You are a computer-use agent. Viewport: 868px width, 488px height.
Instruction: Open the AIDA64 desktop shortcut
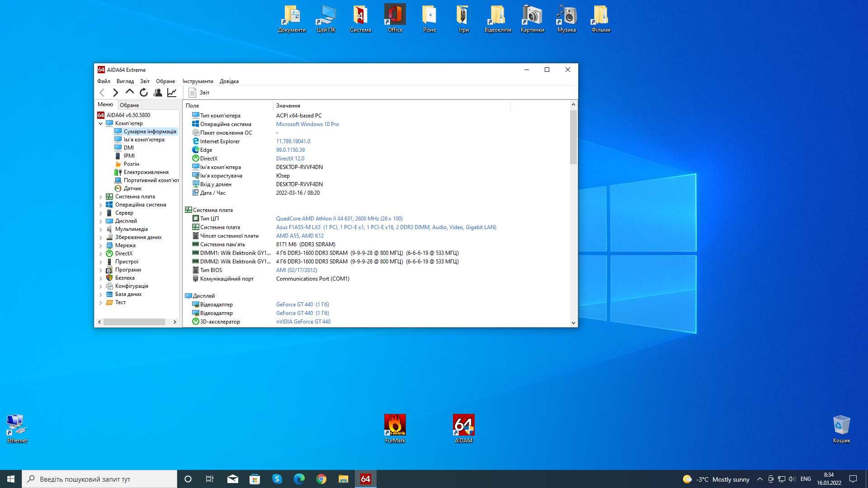(463, 429)
